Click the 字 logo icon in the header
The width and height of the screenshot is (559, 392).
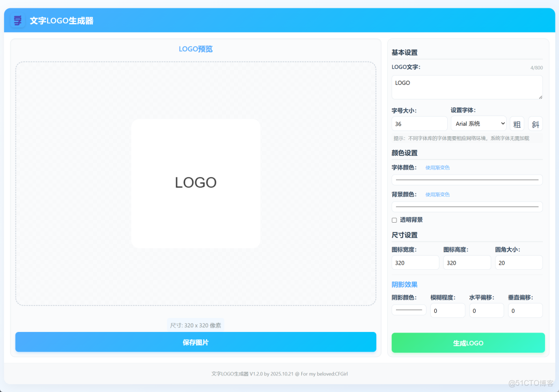[17, 20]
